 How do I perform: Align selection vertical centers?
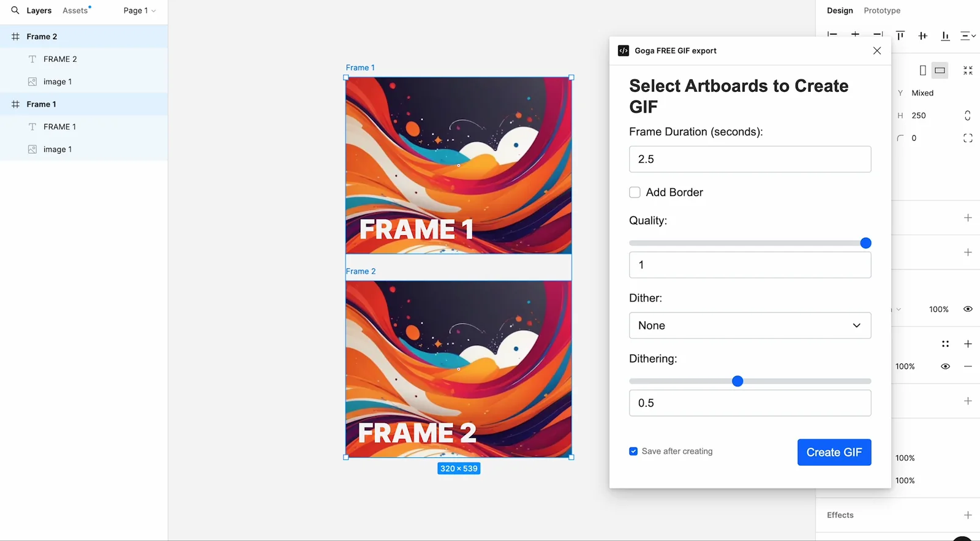[923, 36]
